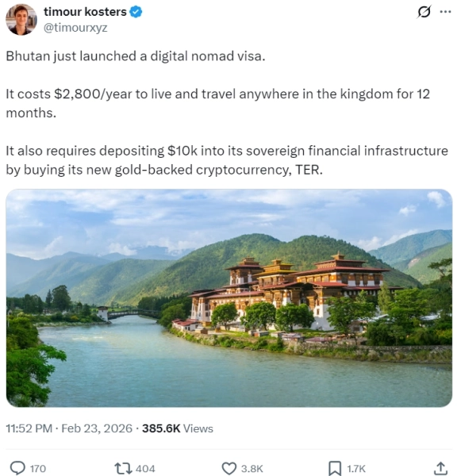Click the 11:52 PM timestamp
461x476 pixels.
[29, 428]
